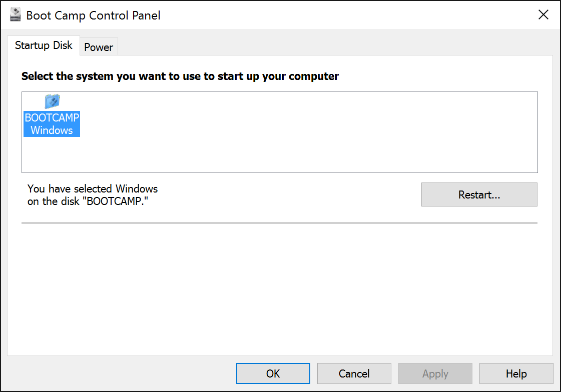Click the empty footer area left of OK

(118, 373)
